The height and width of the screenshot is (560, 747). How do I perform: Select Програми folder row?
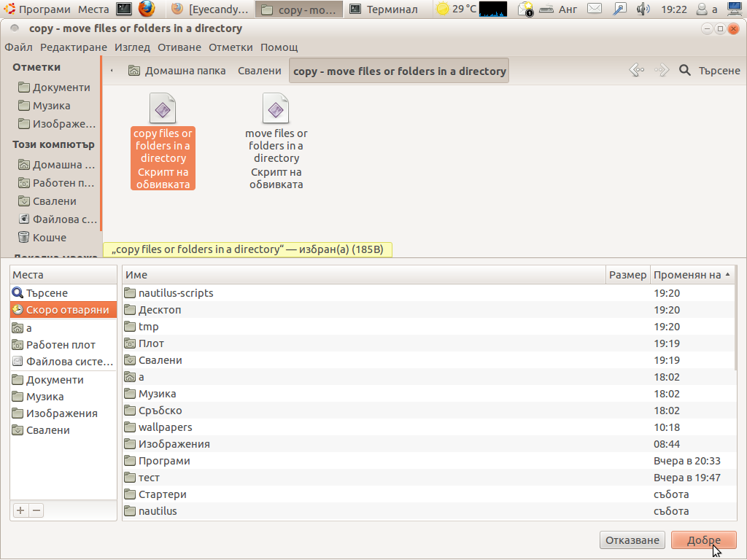point(429,461)
